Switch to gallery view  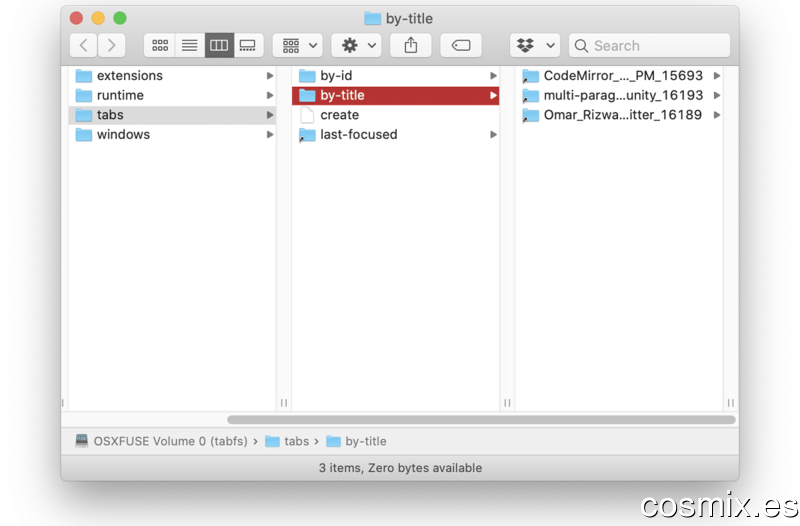point(248,45)
